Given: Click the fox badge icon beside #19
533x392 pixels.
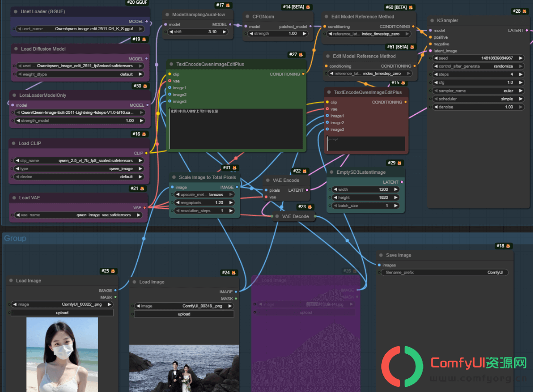Looking at the screenshot, I should [144, 40].
